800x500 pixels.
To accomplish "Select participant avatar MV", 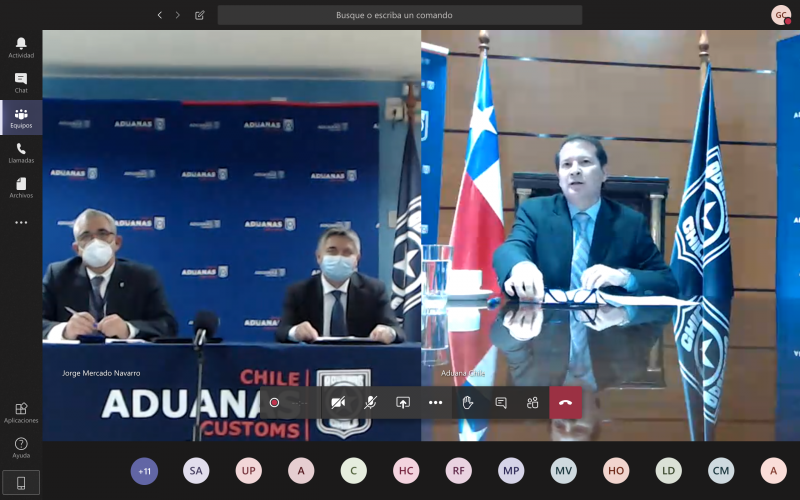I will (x=564, y=471).
